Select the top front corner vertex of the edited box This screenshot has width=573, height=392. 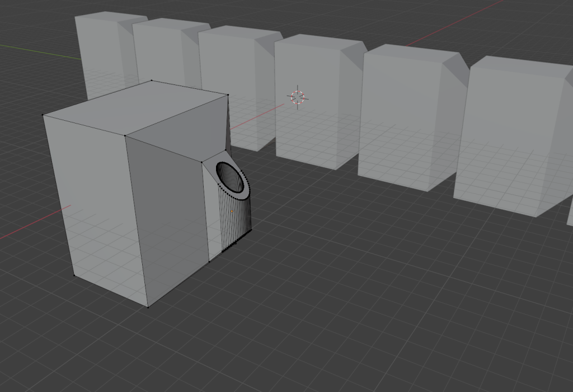point(125,135)
